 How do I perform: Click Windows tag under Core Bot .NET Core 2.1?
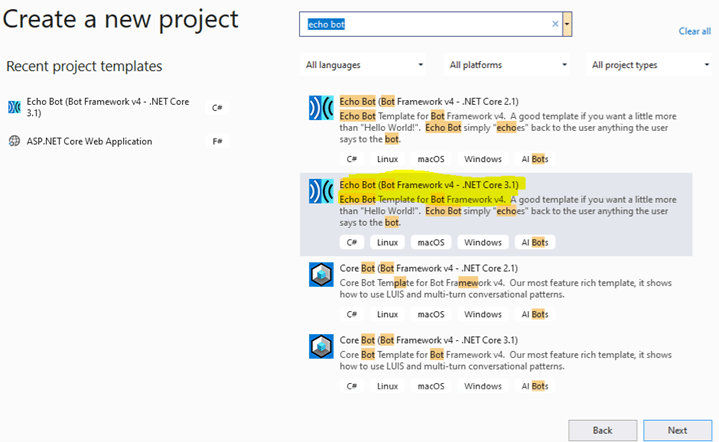coord(483,315)
